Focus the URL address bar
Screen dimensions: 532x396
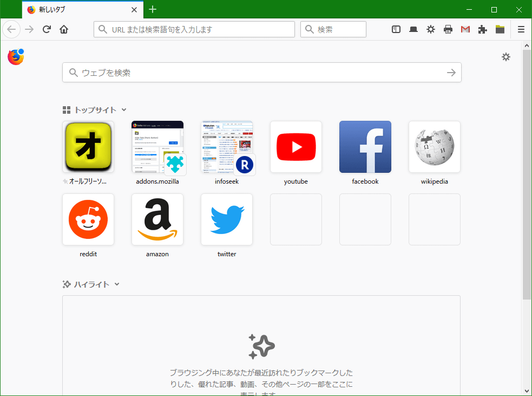tap(194, 30)
